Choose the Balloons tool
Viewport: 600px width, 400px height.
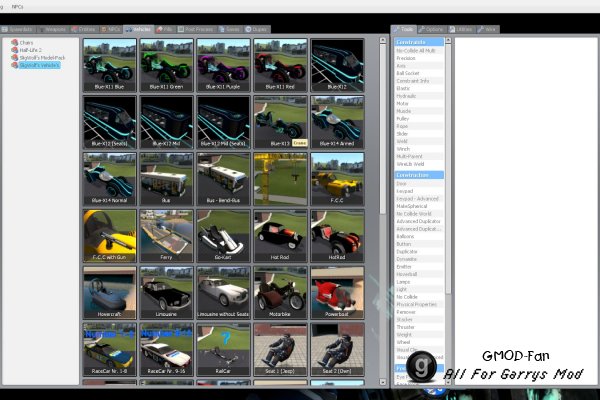coord(419,237)
